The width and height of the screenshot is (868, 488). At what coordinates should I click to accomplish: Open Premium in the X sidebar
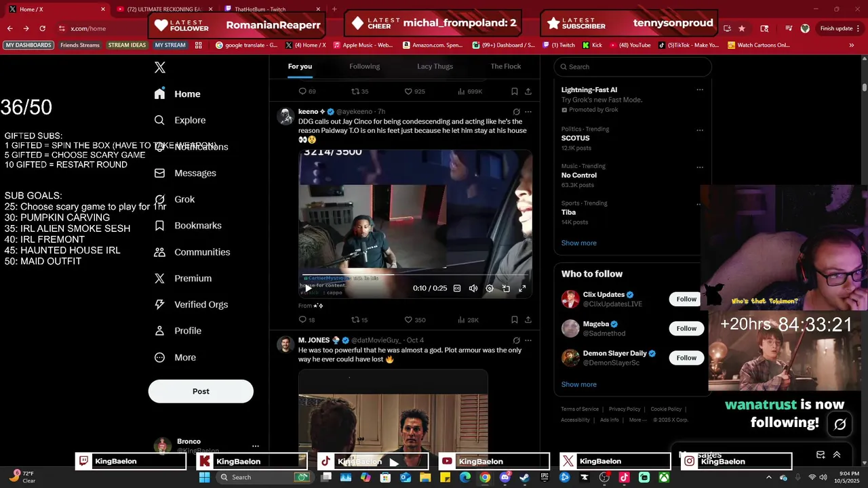(183, 279)
